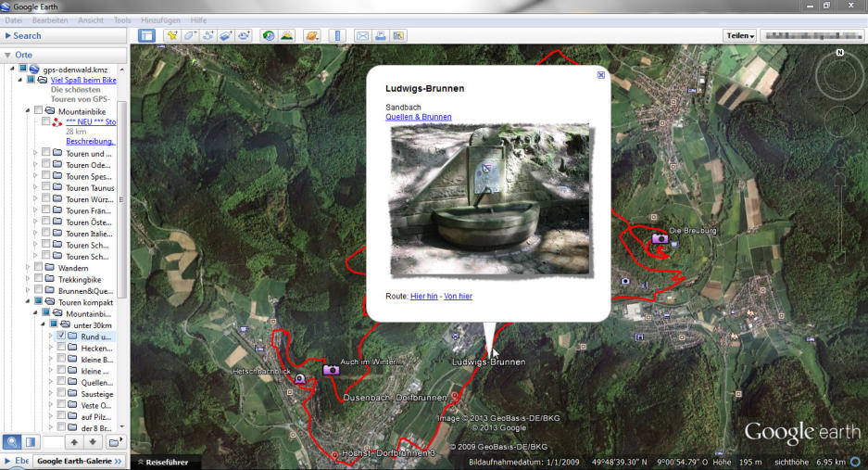868x470 pixels.
Task: Click the Ludwigs-Brunnen fountain photo
Action: click(x=489, y=200)
